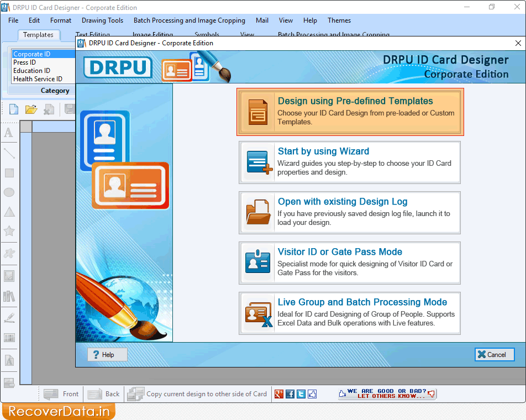
Task: Select the Insert Image tool
Action: click(x=9, y=276)
